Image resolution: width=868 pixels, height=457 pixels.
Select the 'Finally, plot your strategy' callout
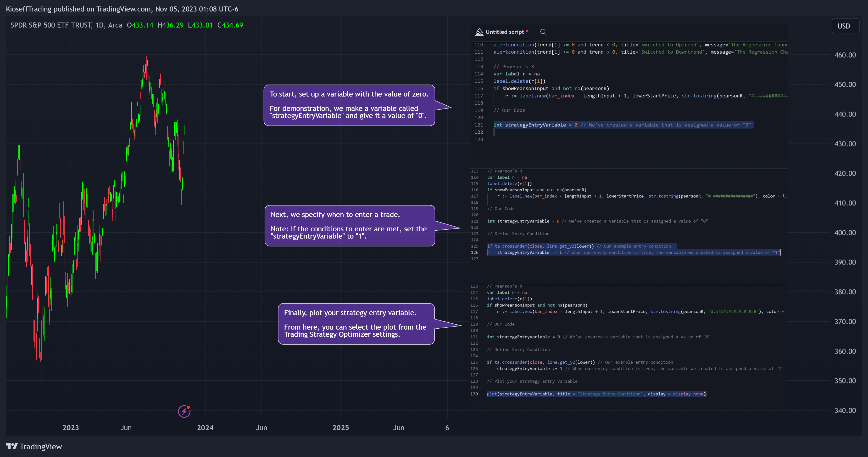coord(356,323)
